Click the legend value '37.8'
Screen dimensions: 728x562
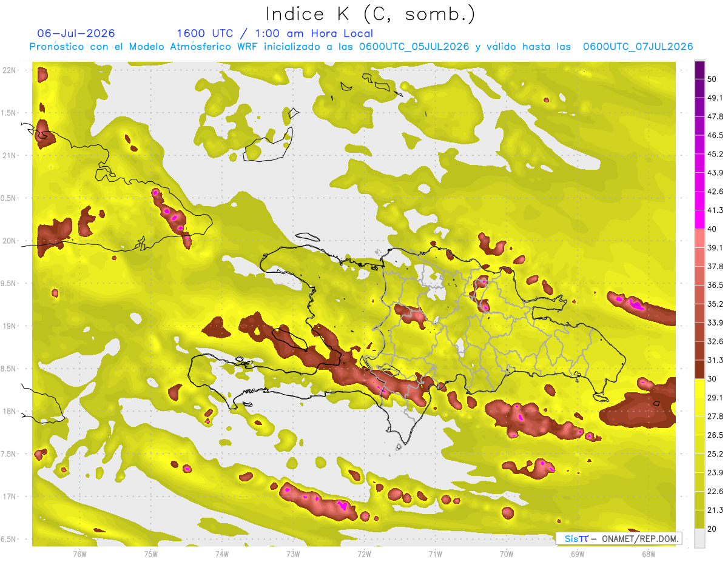pyautogui.click(x=715, y=266)
